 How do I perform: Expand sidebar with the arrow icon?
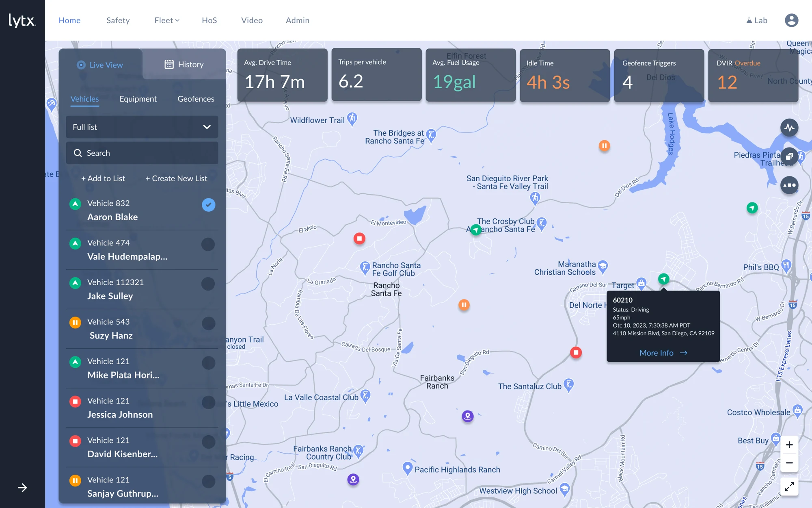pos(22,488)
